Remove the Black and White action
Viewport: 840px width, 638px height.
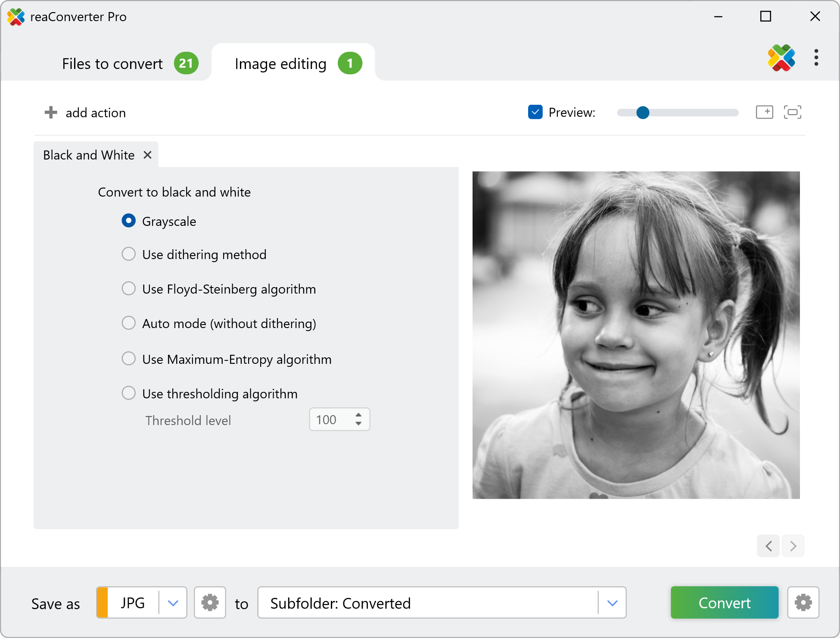(147, 155)
